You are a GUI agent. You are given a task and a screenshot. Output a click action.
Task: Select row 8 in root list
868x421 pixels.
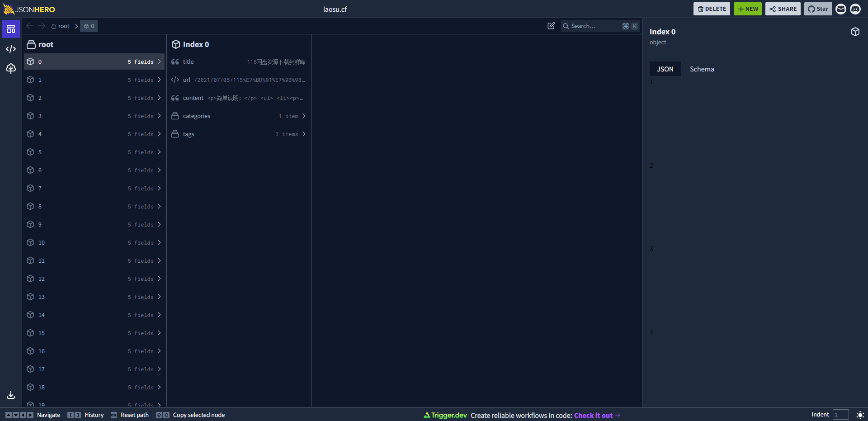click(x=94, y=206)
